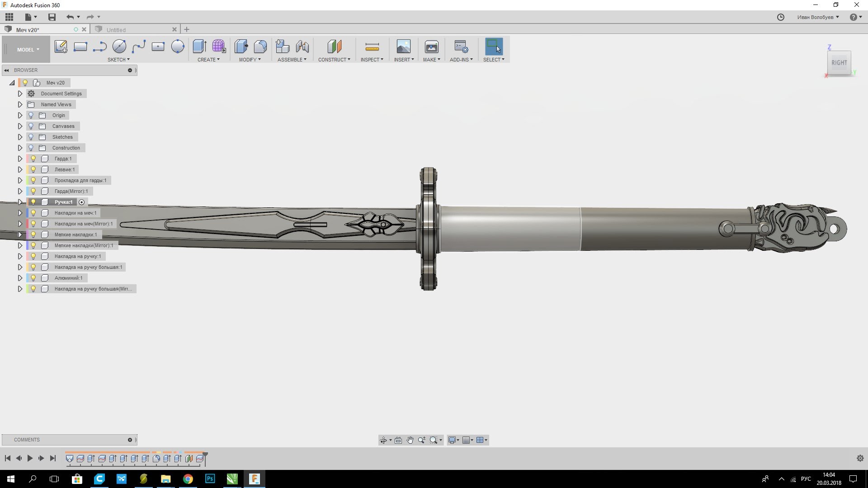Select the Fillet modify icon

coord(260,47)
